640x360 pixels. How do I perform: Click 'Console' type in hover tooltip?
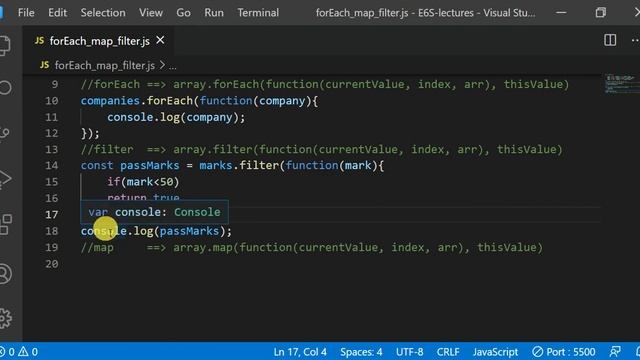(x=197, y=212)
